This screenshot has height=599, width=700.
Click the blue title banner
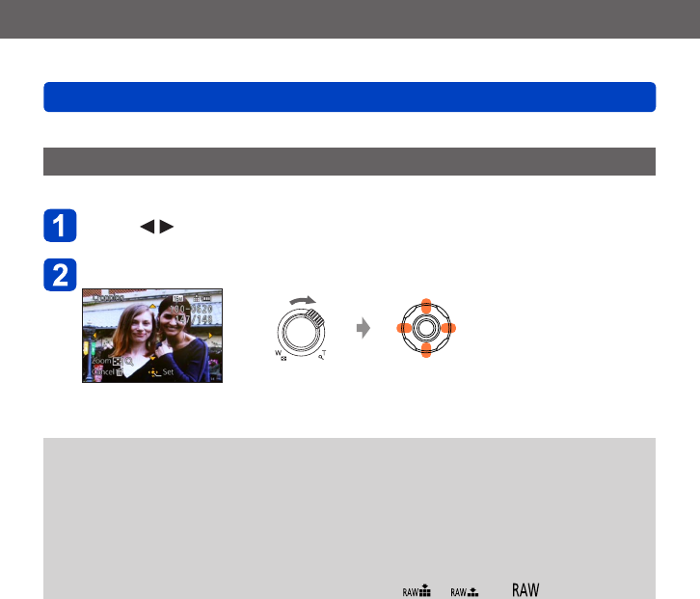[350, 96]
